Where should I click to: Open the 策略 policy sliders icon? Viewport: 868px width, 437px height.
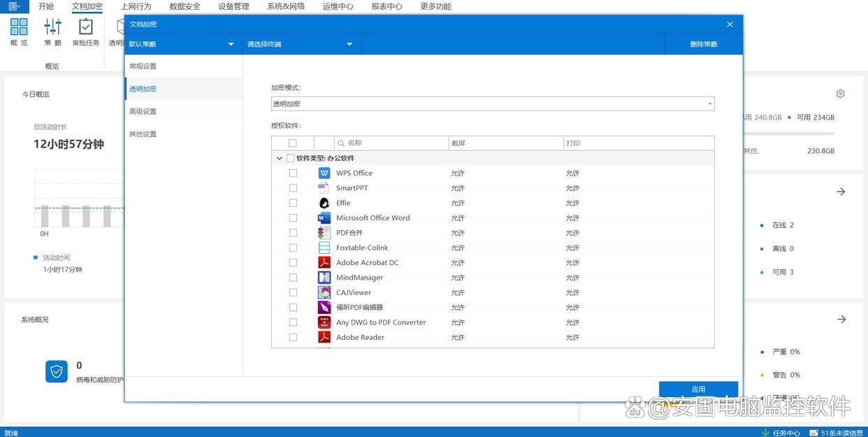click(x=53, y=28)
